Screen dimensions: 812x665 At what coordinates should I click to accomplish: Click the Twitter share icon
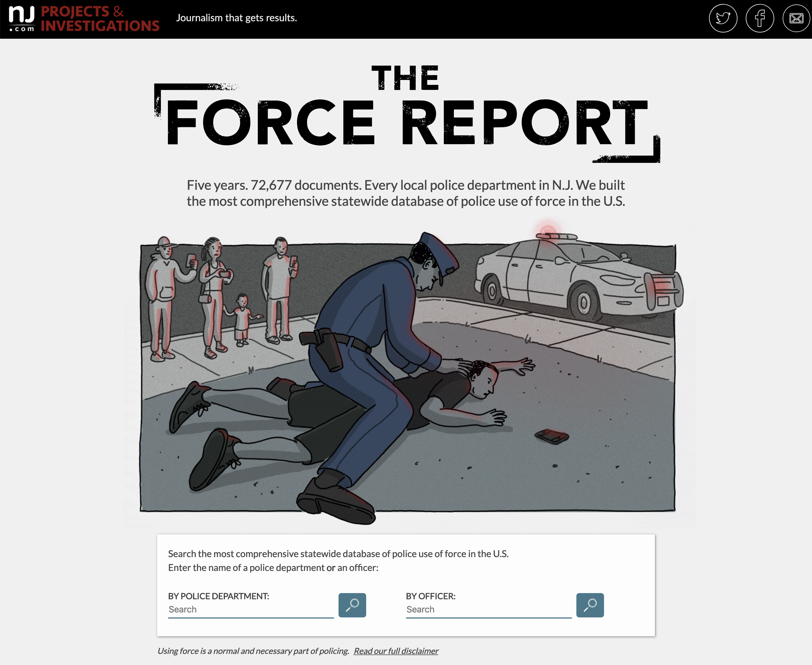coord(723,18)
